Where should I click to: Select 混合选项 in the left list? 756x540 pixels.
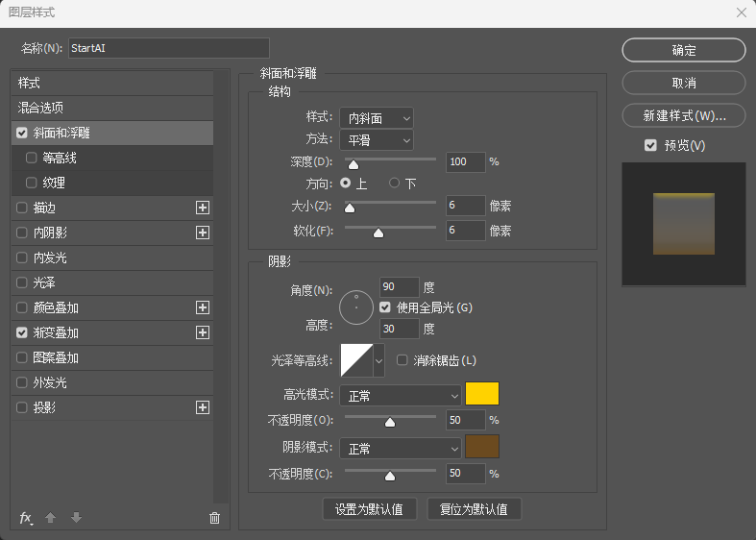[x=112, y=108]
